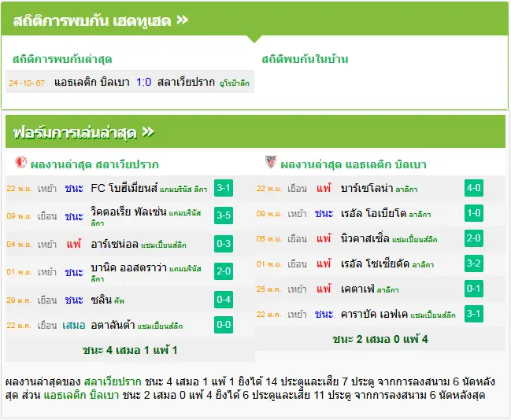Click the ผลงานล่าสุด สลาเวียปราก heading
Image resolution: width=511 pixels, height=420 pixels.
pos(94,164)
